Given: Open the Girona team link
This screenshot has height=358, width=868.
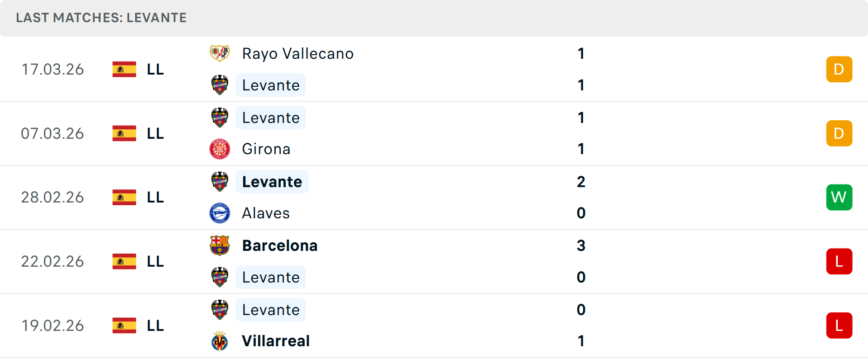Looking at the screenshot, I should click(x=266, y=149).
